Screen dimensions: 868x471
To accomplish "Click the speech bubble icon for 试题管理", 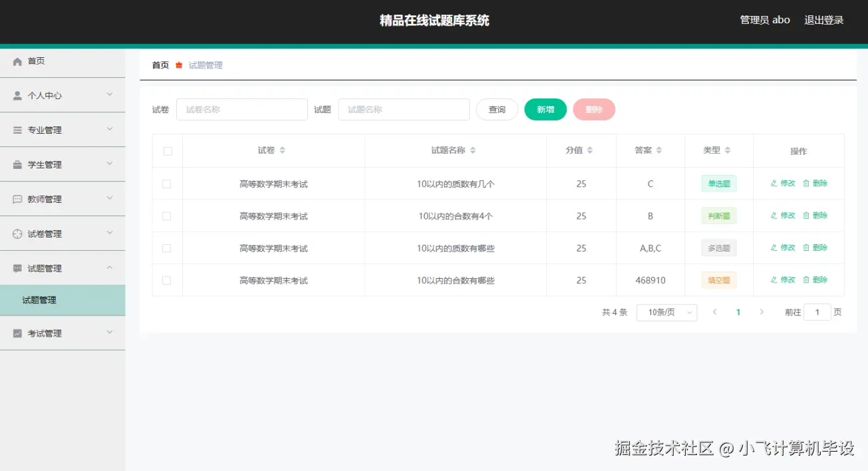I will pyautogui.click(x=17, y=269).
